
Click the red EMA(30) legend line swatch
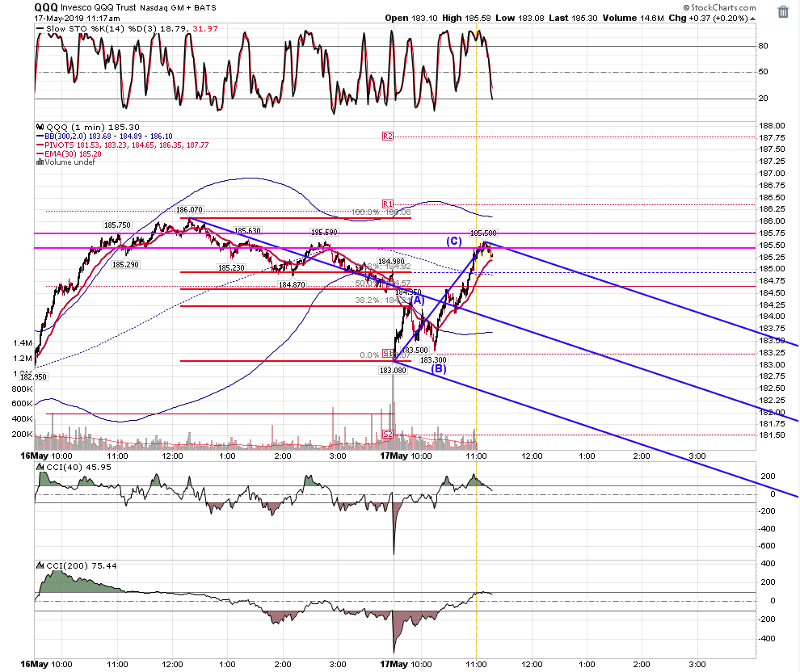pyautogui.click(x=40, y=154)
